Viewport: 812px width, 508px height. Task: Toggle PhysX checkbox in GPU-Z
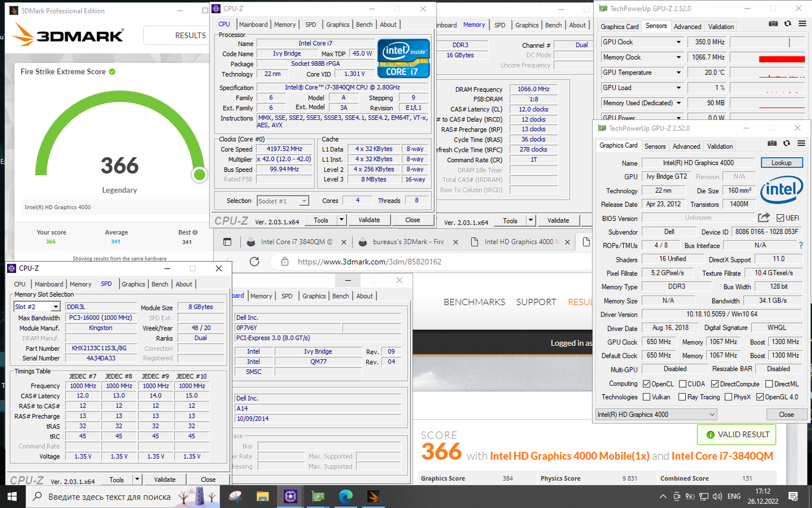[x=729, y=397]
